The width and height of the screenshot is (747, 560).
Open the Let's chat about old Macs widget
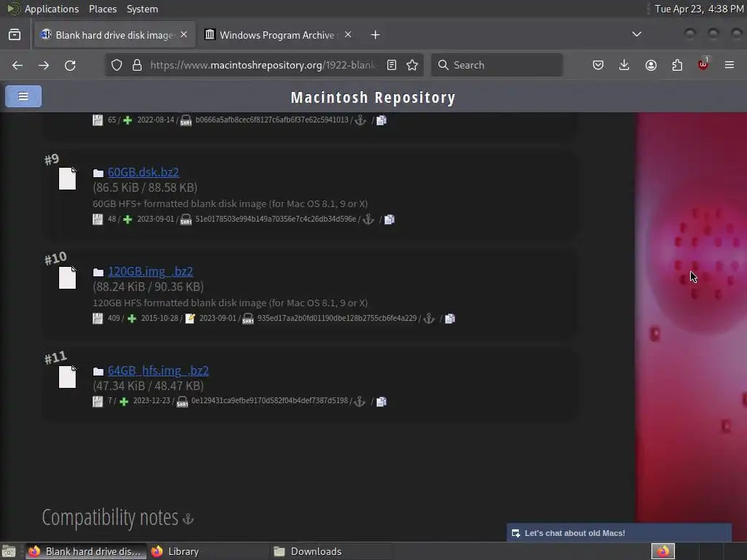click(619, 533)
